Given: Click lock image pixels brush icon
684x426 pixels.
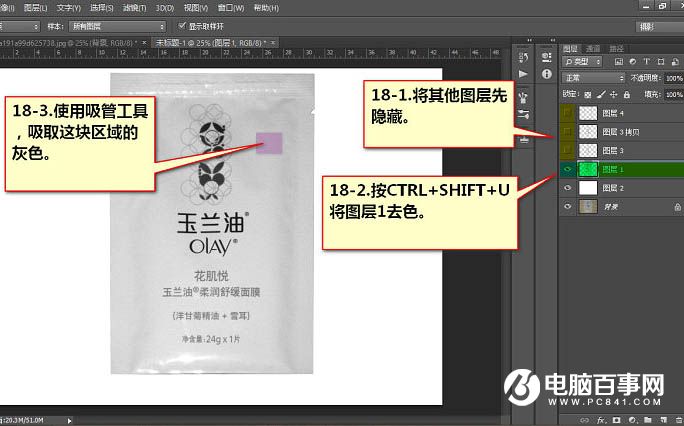Looking at the screenshot, I should (x=601, y=94).
